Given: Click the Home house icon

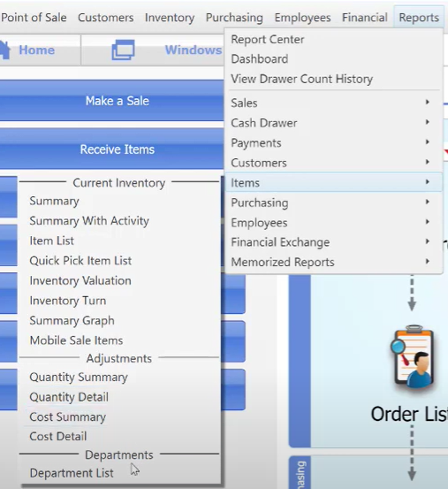Looking at the screenshot, I should tap(5, 50).
